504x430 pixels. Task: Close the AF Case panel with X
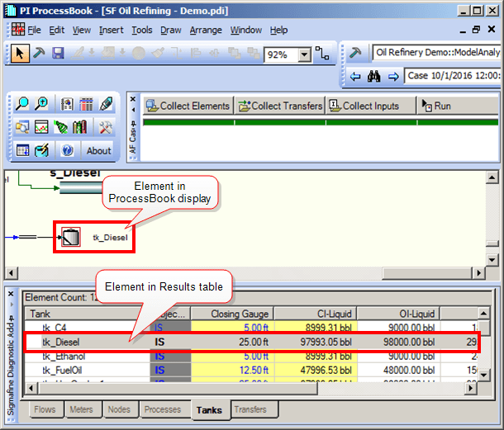tap(132, 99)
